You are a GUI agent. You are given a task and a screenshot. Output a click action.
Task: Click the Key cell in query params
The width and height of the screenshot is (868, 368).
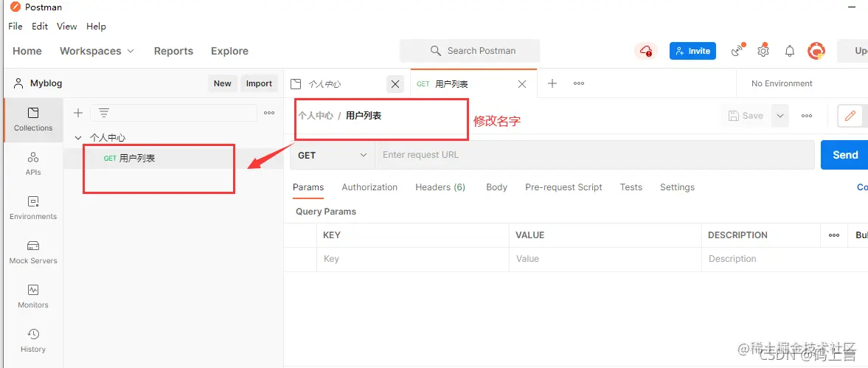click(413, 259)
